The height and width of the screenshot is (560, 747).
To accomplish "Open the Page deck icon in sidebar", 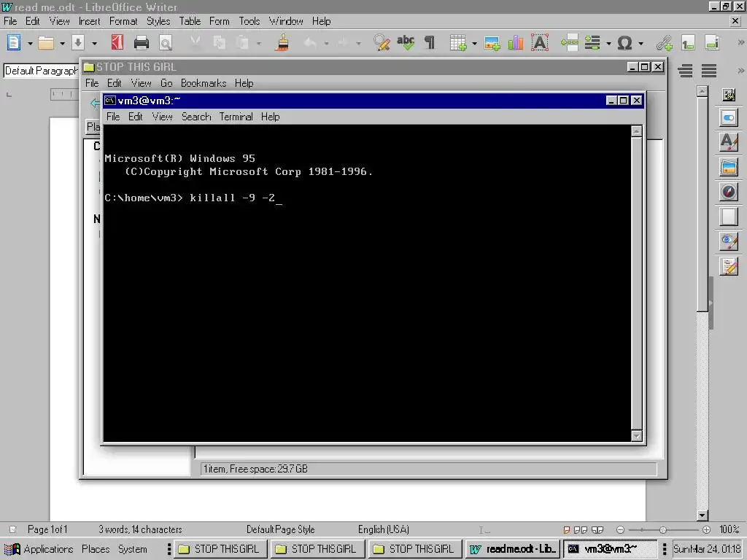I will (x=729, y=217).
